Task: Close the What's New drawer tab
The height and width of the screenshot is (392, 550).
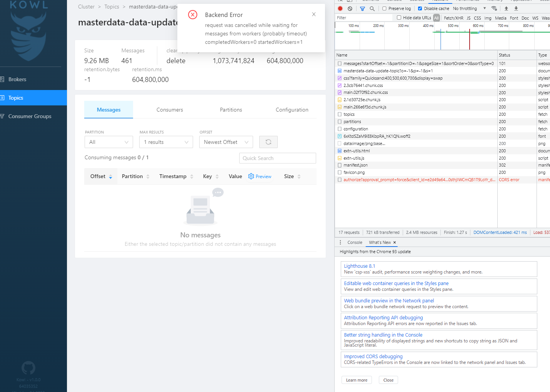Action: [395, 242]
